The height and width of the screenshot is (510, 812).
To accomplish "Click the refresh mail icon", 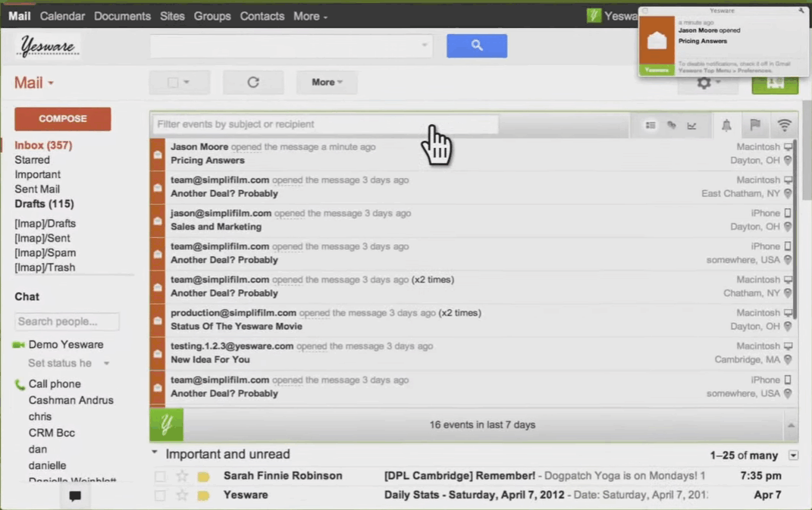I will (253, 83).
